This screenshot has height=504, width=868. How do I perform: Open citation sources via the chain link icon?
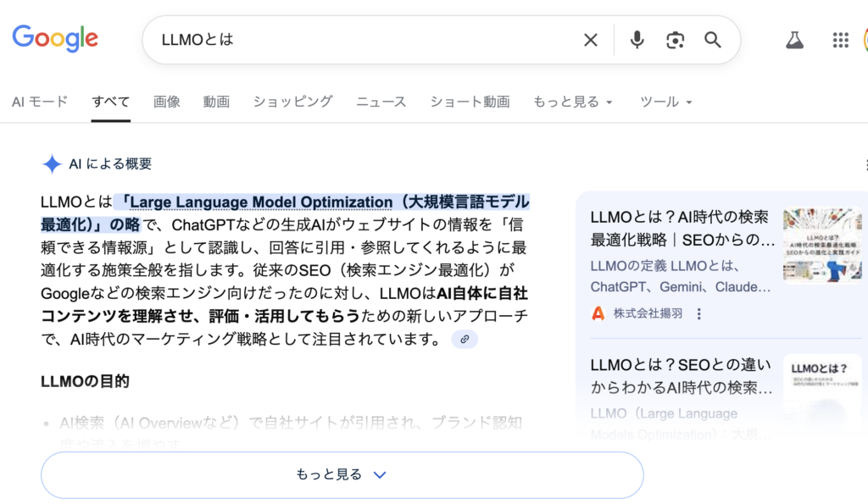click(463, 339)
